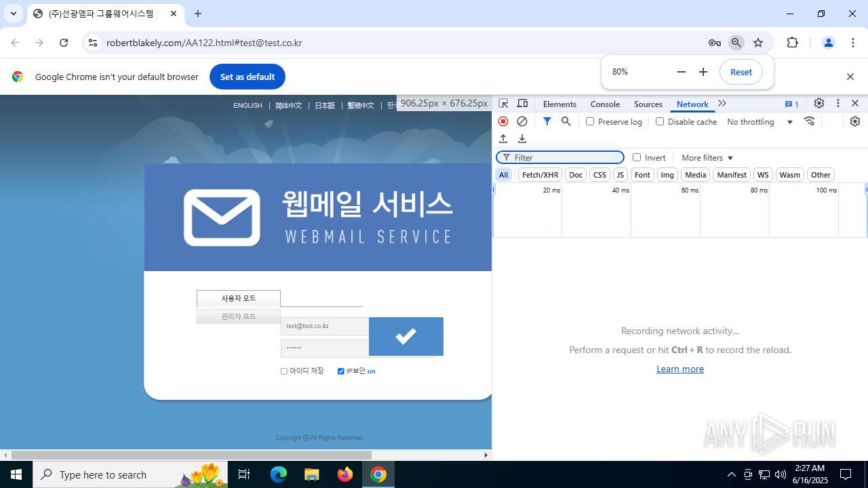This screenshot has width=868, height=488.
Task: Open network search magnifier
Action: 566,121
